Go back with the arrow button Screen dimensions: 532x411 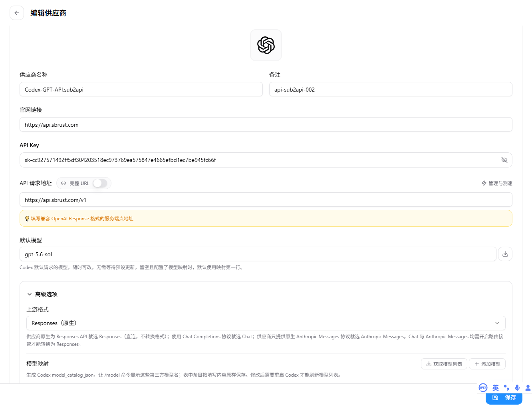pyautogui.click(x=17, y=13)
